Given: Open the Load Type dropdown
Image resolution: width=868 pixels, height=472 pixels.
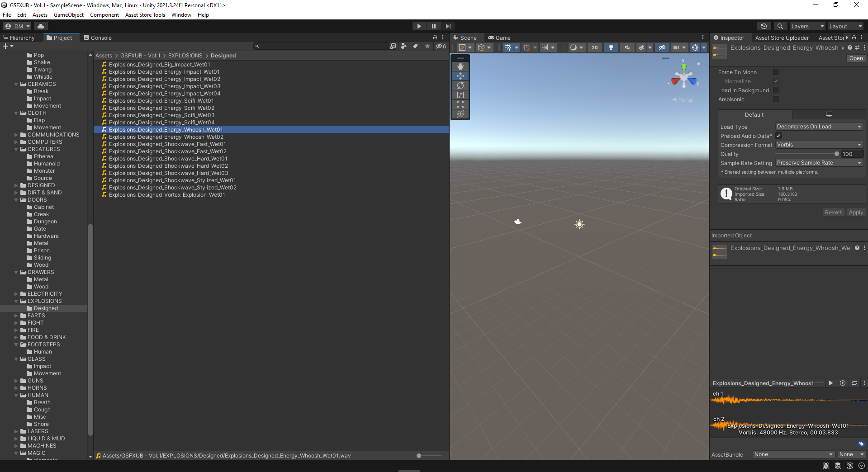Looking at the screenshot, I should (x=819, y=127).
